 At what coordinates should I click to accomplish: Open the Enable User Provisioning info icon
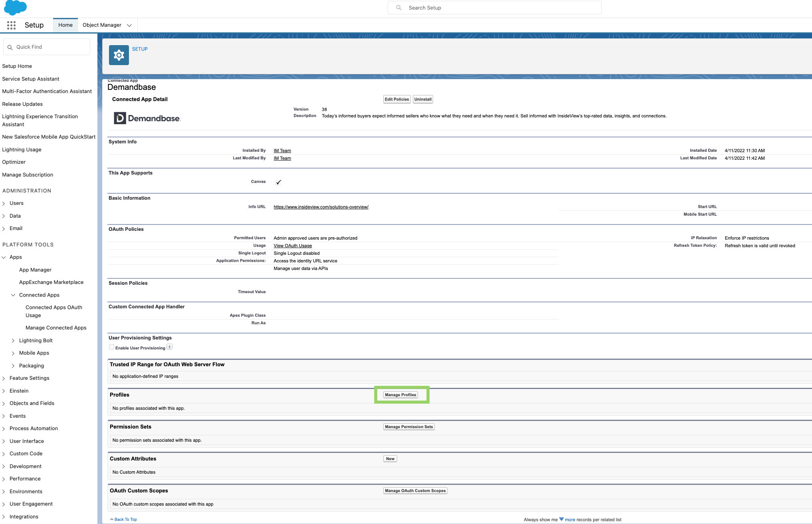pos(170,347)
